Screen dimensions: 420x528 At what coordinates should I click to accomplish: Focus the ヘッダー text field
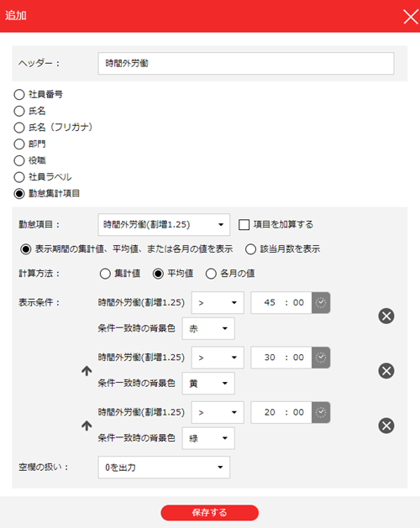pos(246,63)
